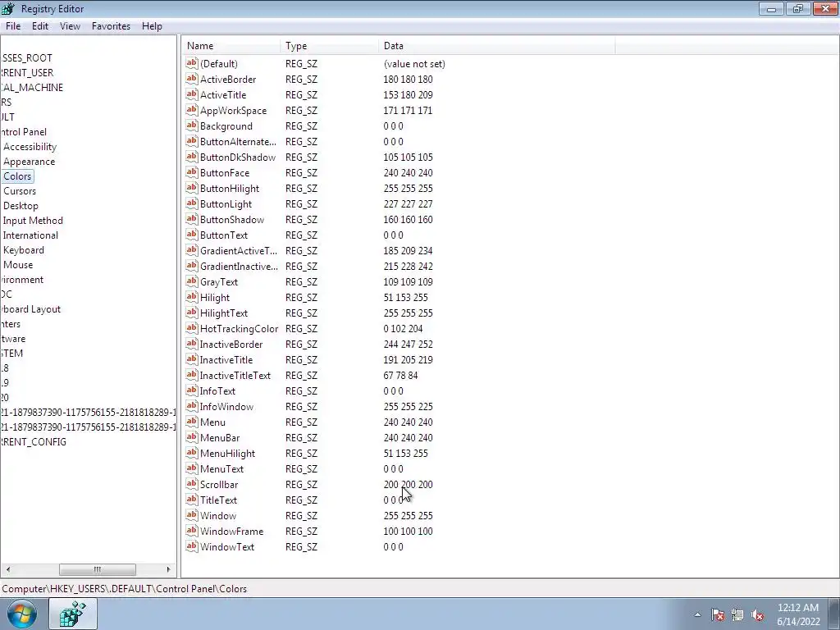Click the Registry Editor taskbar icon
This screenshot has width=840, height=630.
tap(73, 614)
